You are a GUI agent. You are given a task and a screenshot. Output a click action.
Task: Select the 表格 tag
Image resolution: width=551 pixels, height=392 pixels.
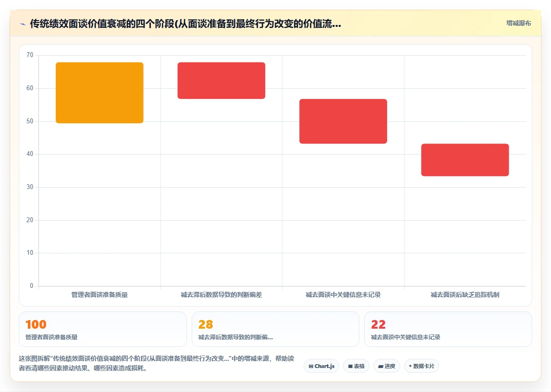pyautogui.click(x=356, y=366)
